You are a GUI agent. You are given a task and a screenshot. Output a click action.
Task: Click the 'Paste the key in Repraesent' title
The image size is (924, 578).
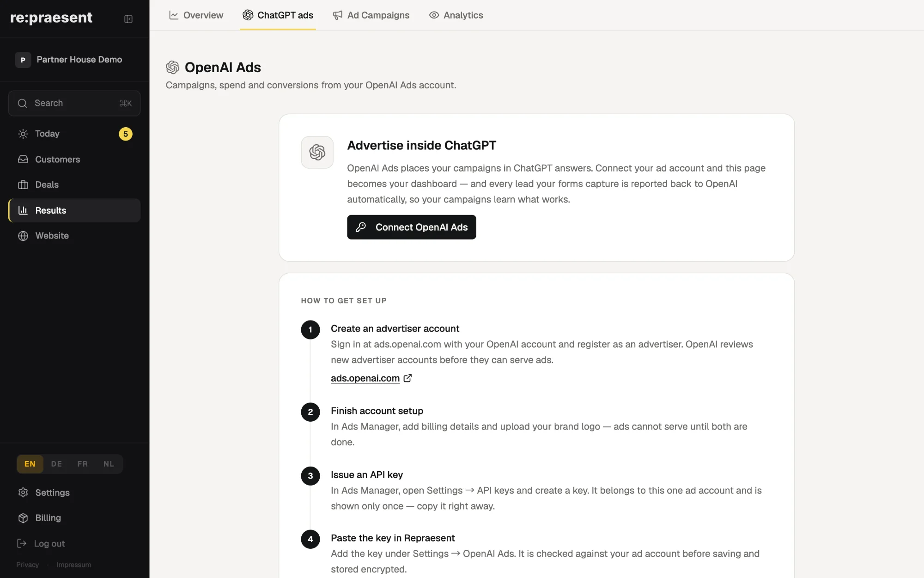393,538
